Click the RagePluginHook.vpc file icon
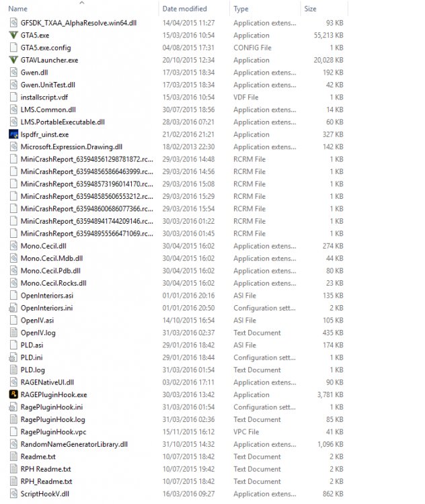Screen dimensions: 425x504 (13, 431)
